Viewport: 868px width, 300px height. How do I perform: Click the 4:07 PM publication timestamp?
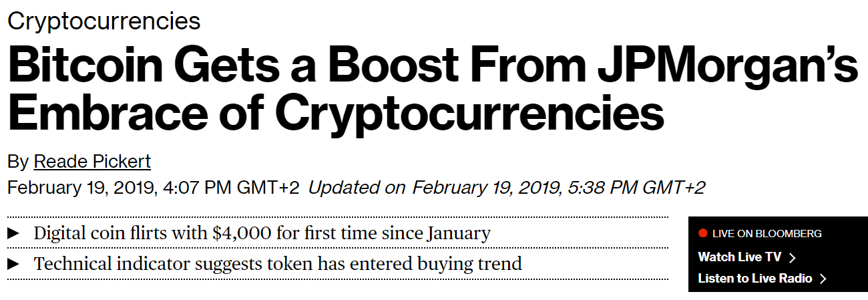pos(153,187)
